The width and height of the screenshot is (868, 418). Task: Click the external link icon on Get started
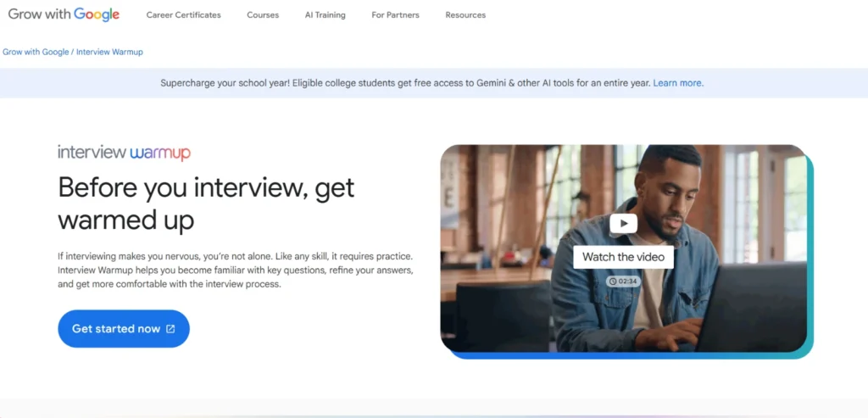170,329
